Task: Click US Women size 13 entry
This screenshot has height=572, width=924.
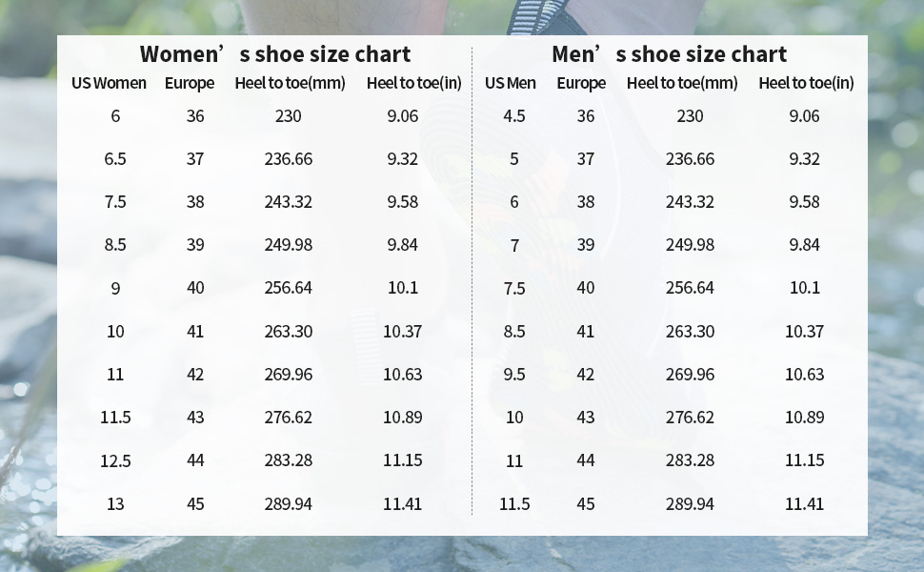Action: pos(115,503)
